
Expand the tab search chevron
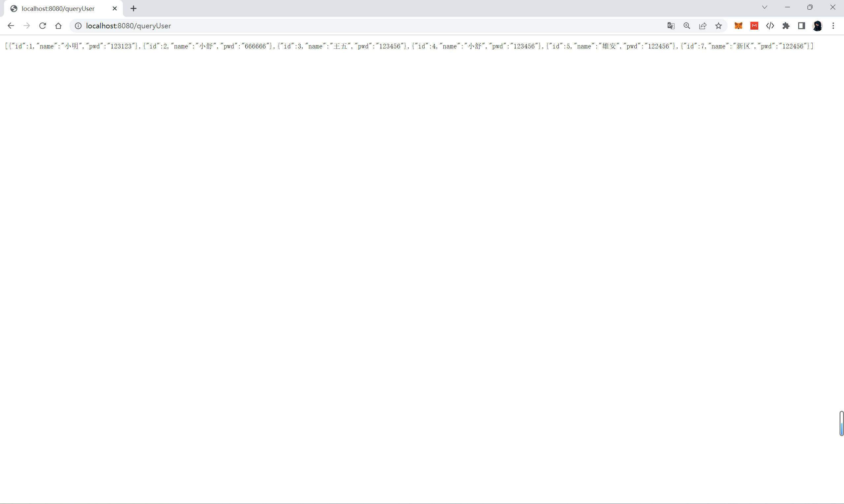[765, 7]
